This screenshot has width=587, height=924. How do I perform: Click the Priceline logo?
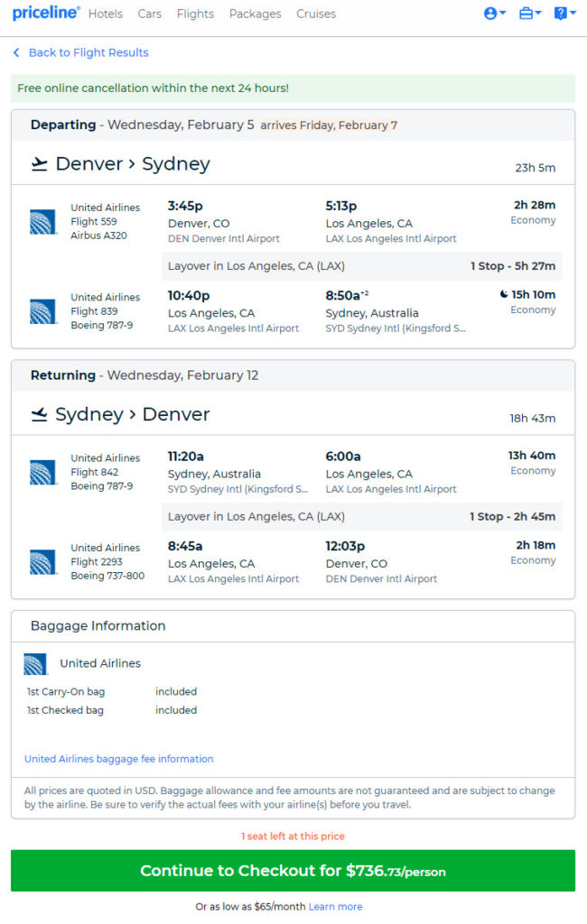45,14
